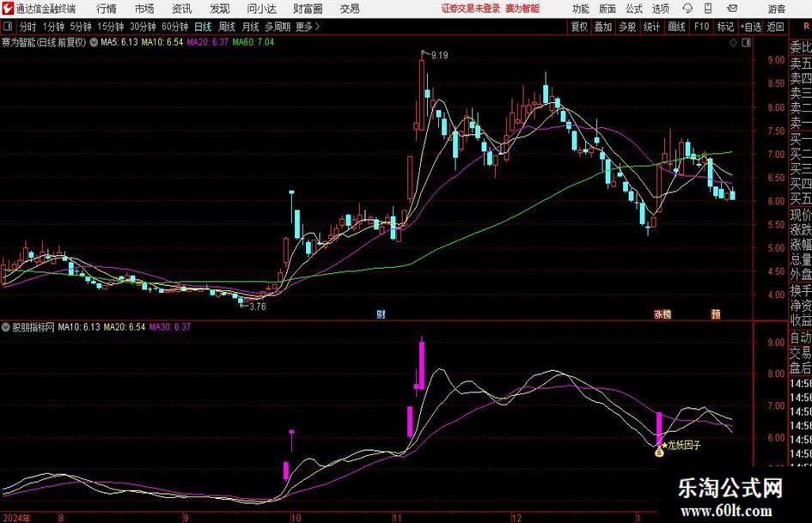812x523 pixels.
Task: Switch to 月线 monthly period
Action: click(x=250, y=27)
